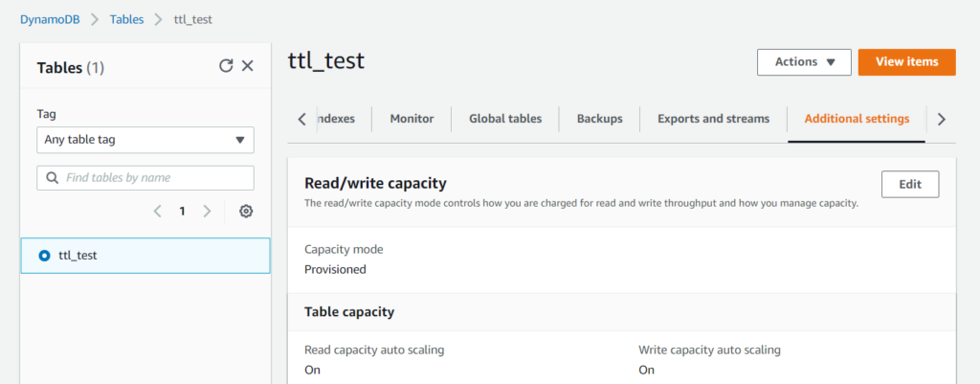Image resolution: width=980 pixels, height=384 pixels.
Task: Click the Capacity mode label
Action: [x=344, y=249]
